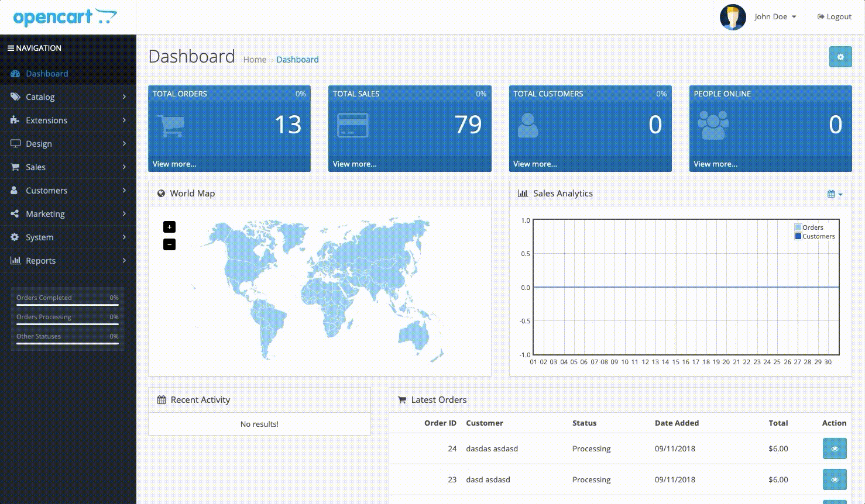Click the Orders Completed progress bar
The width and height of the screenshot is (865, 504).
point(67,305)
